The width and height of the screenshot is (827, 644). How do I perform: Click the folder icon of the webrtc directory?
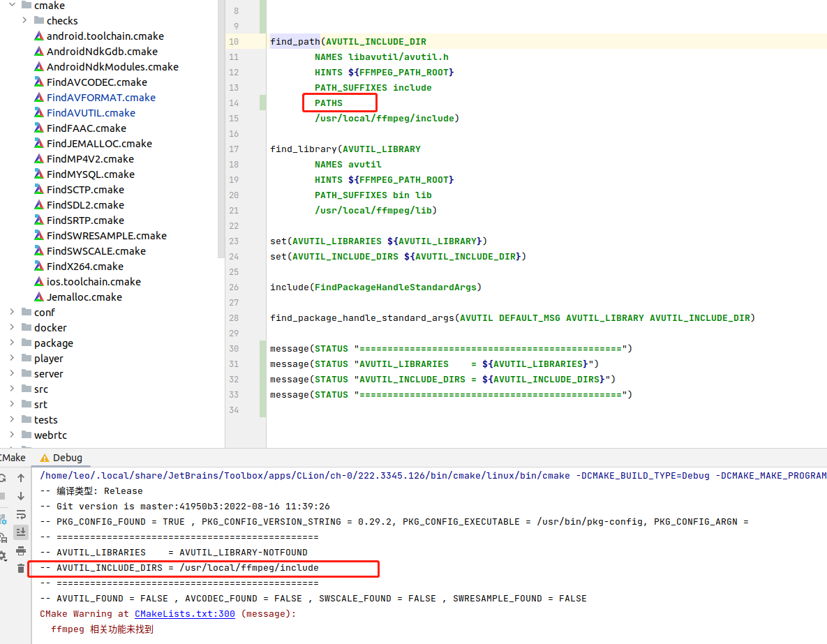pyautogui.click(x=27, y=435)
